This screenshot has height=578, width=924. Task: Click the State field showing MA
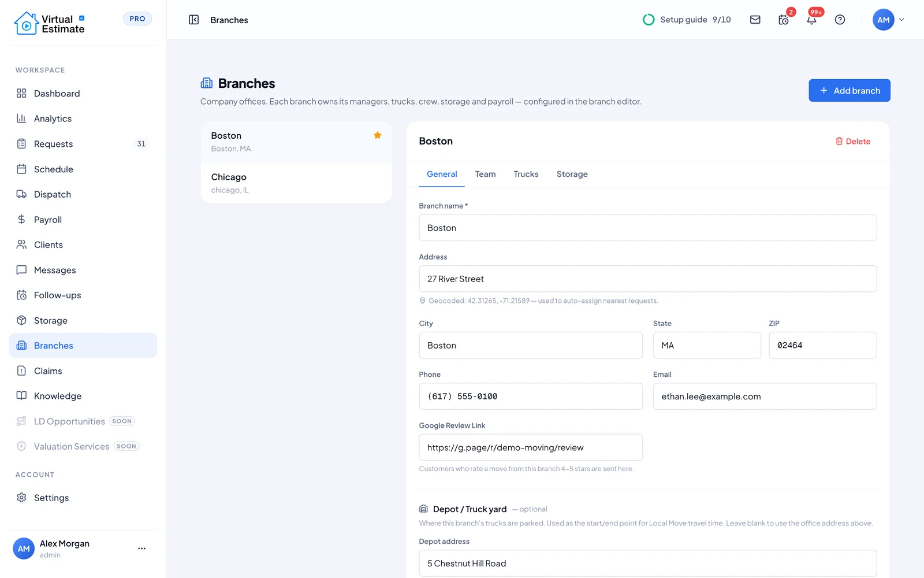(x=707, y=345)
